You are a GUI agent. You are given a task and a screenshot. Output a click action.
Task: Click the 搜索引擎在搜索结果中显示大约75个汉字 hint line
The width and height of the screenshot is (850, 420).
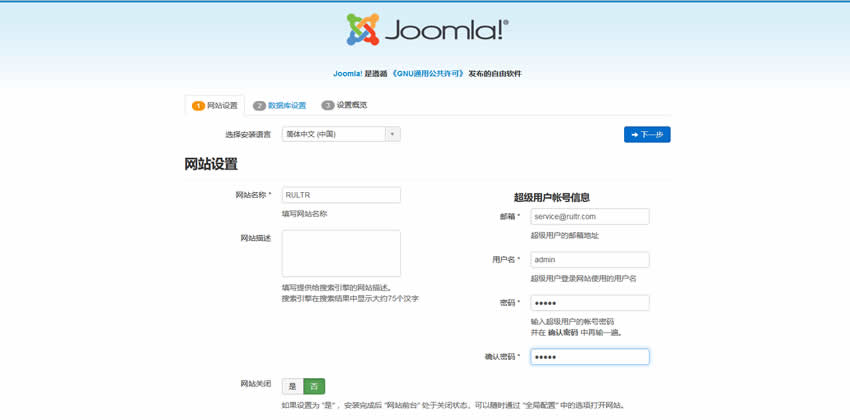(x=350, y=299)
